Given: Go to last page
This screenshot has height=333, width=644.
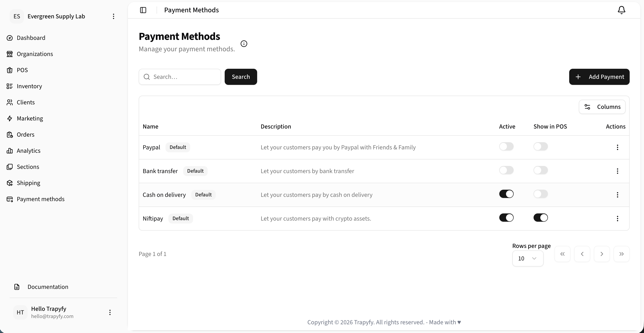Looking at the screenshot, I should click(622, 254).
